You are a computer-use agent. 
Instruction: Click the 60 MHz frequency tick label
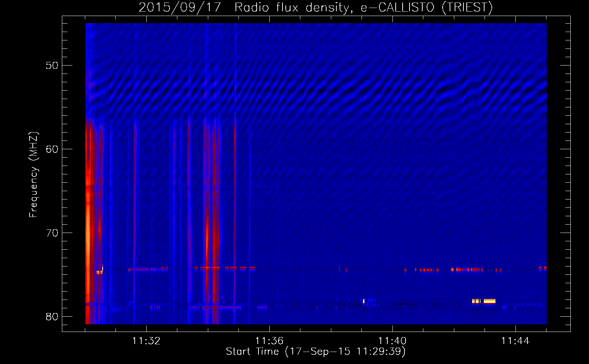tap(52, 149)
